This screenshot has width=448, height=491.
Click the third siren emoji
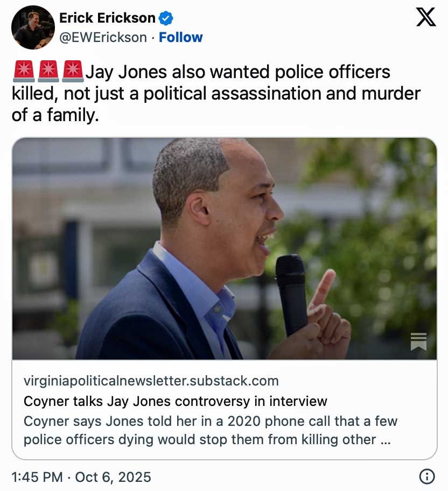[73, 71]
